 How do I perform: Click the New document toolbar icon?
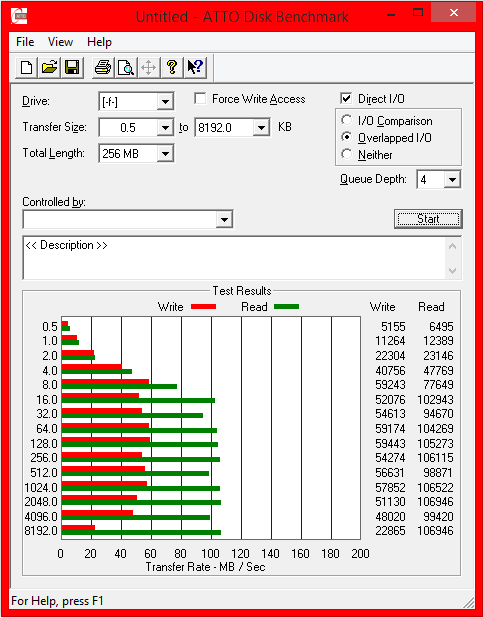(26, 67)
